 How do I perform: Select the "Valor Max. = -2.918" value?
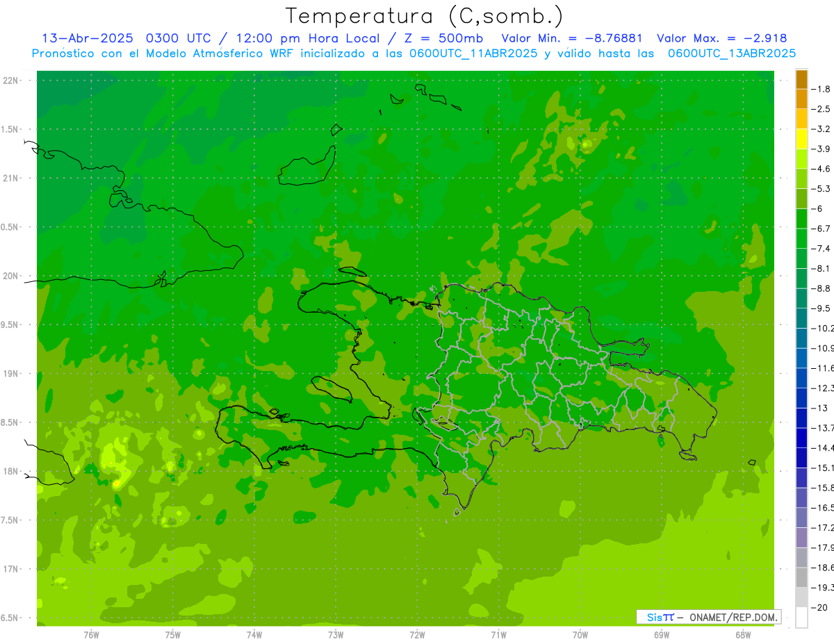tap(721, 38)
